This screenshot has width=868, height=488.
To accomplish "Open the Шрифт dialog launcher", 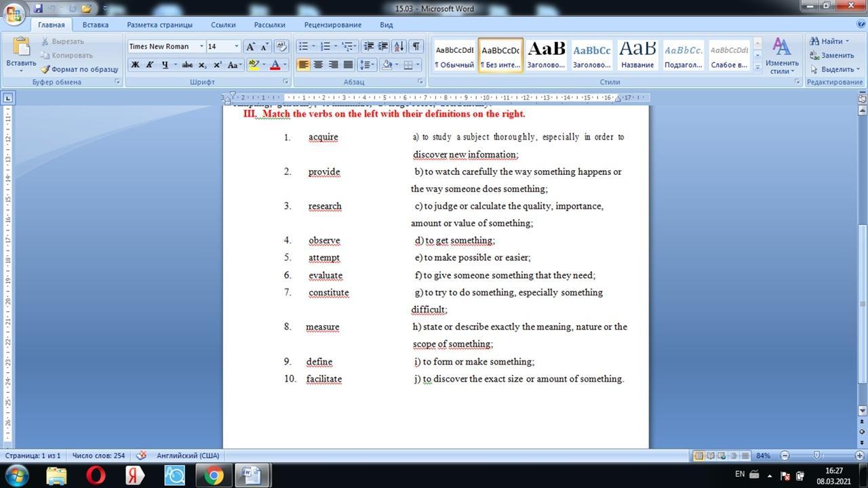I will coord(285,82).
